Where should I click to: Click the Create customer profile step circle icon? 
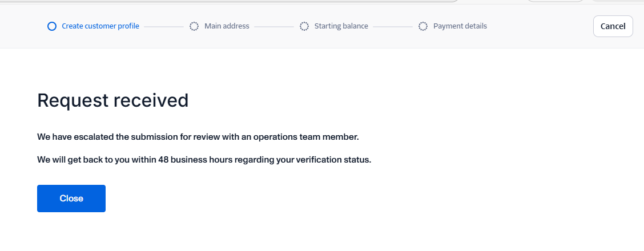pyautogui.click(x=52, y=26)
